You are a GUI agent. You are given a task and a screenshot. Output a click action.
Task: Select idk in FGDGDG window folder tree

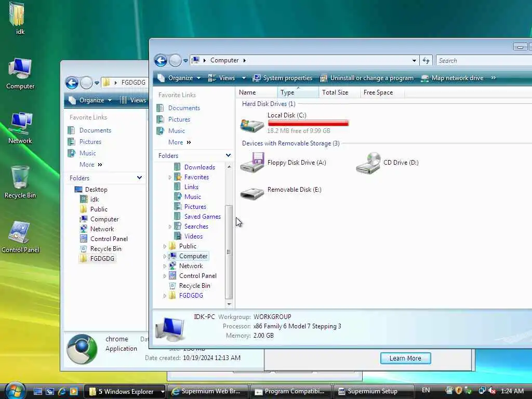coord(95,199)
